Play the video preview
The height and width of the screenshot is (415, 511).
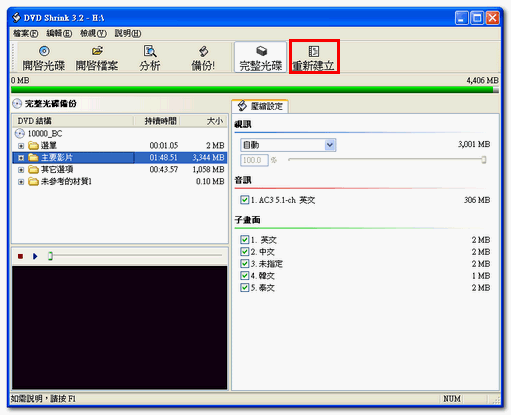tap(35, 256)
